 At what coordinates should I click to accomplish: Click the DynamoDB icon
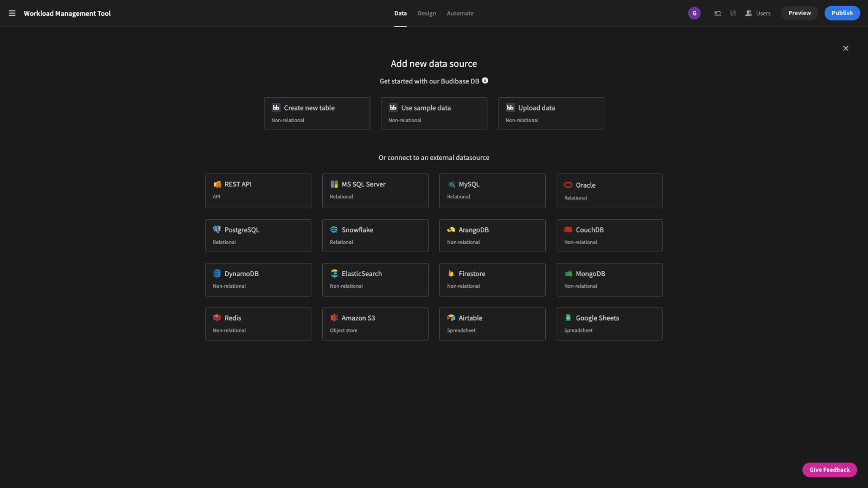tap(217, 273)
